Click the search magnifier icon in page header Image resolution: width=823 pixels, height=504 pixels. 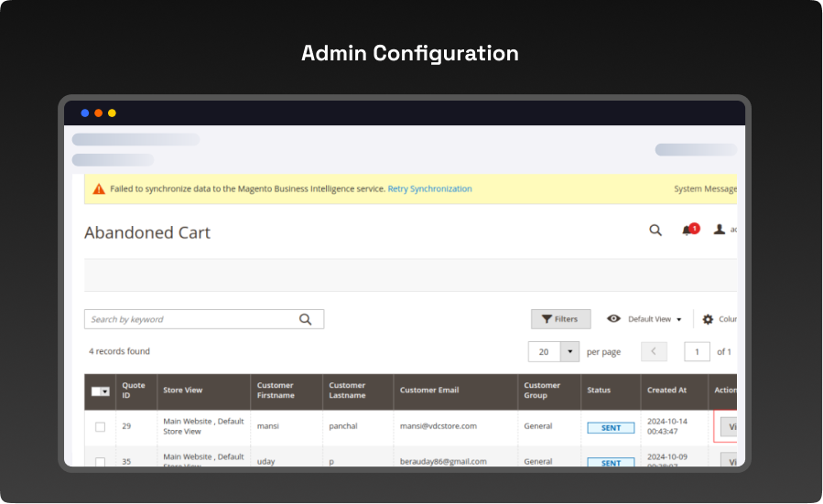pyautogui.click(x=655, y=231)
